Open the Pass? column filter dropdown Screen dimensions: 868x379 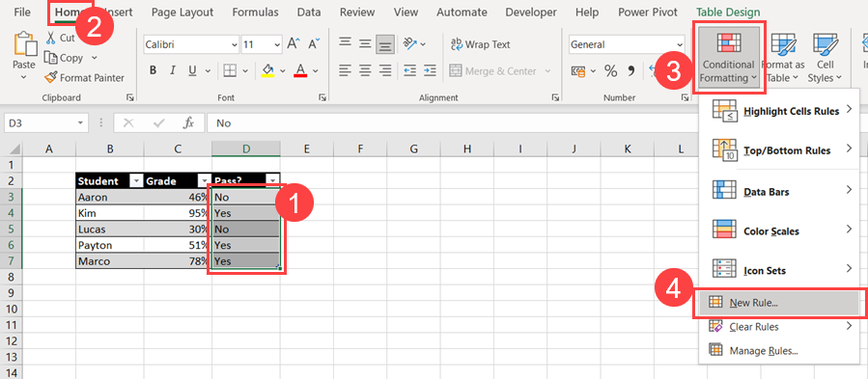coord(273,181)
